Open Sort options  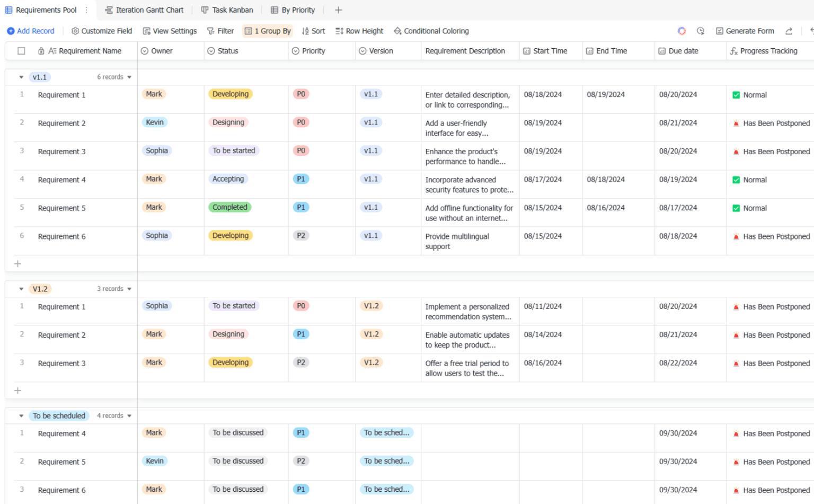(x=313, y=31)
